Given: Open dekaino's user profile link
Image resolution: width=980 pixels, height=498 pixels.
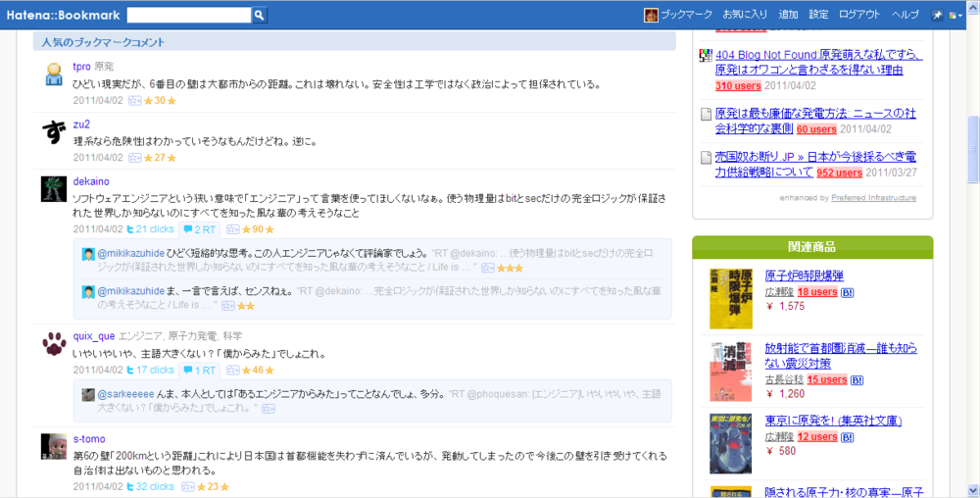Looking at the screenshot, I should click(91, 181).
